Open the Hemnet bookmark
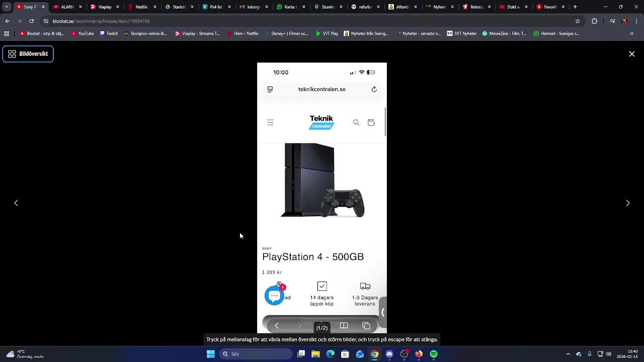This screenshot has width=644, height=362. 556,34
